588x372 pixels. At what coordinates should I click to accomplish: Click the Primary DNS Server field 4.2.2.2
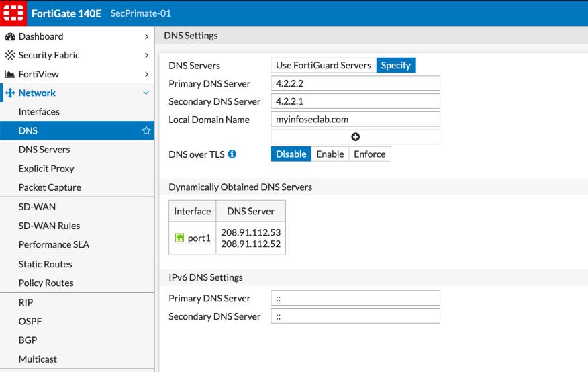coord(355,83)
